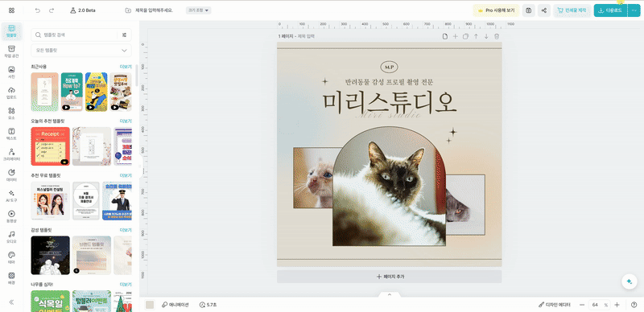Select the red Receipt template thumbnail
Viewport: 644px width, 312px height.
tap(51, 146)
